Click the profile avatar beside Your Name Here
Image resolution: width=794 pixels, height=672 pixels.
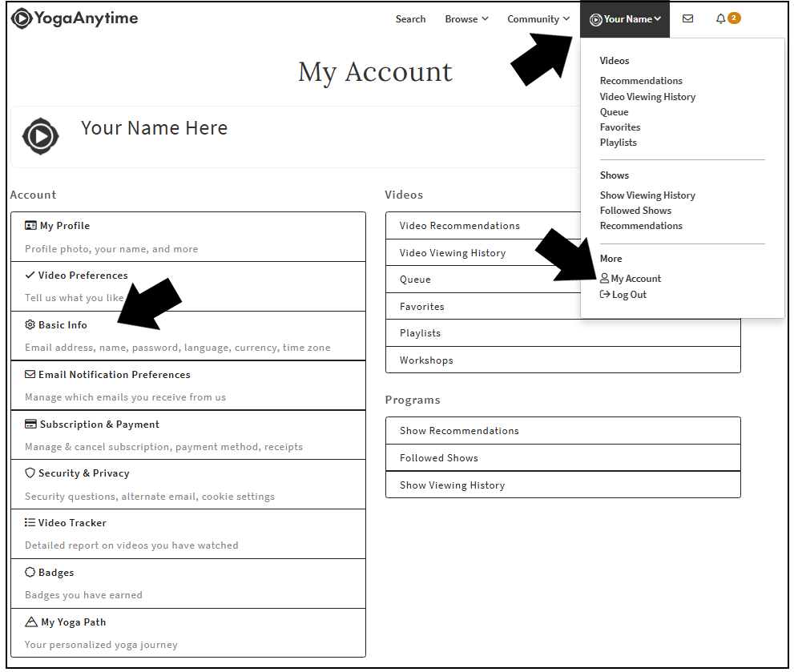[41, 136]
